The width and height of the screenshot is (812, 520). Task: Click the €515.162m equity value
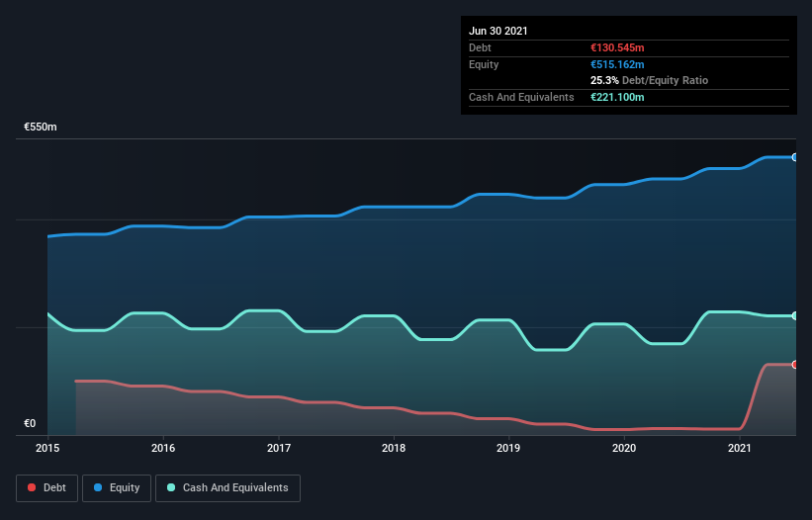coord(617,64)
